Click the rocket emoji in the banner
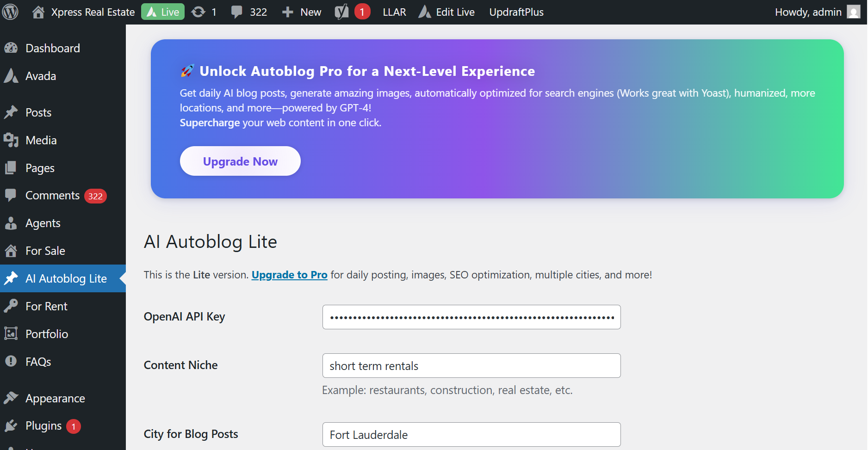The height and width of the screenshot is (450, 868). [x=187, y=71]
